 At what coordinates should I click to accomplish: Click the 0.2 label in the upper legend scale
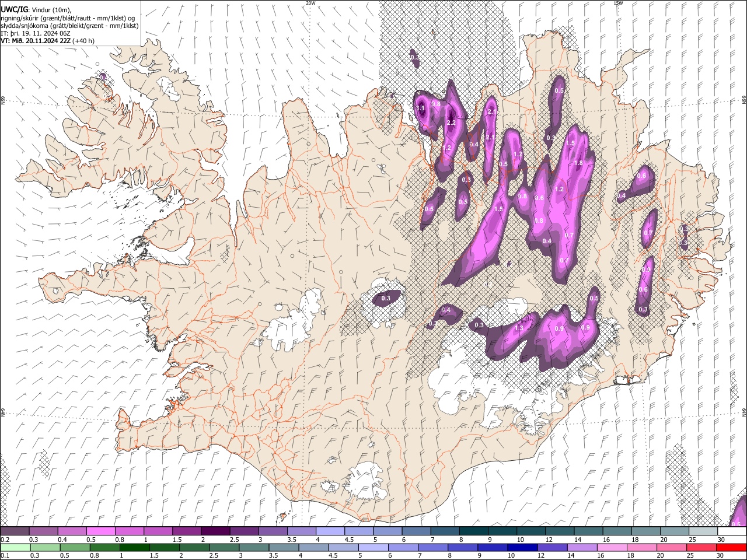point(5,540)
